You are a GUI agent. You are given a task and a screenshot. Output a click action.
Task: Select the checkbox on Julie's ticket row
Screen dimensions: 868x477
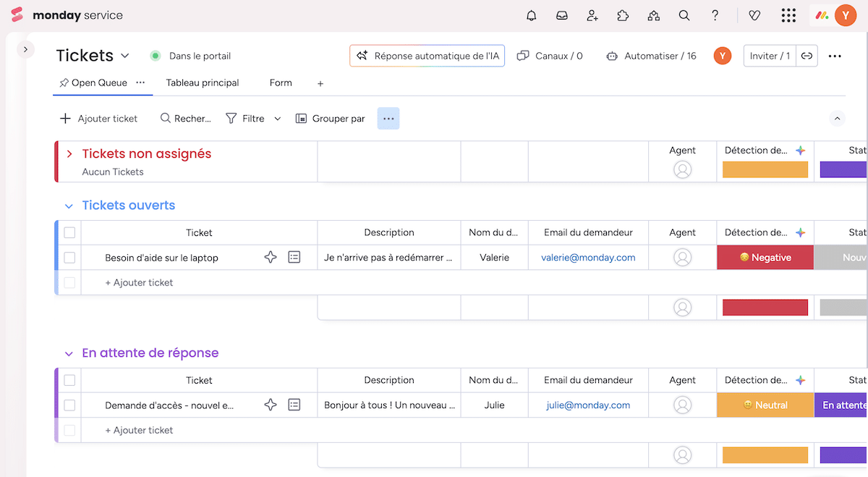click(69, 405)
